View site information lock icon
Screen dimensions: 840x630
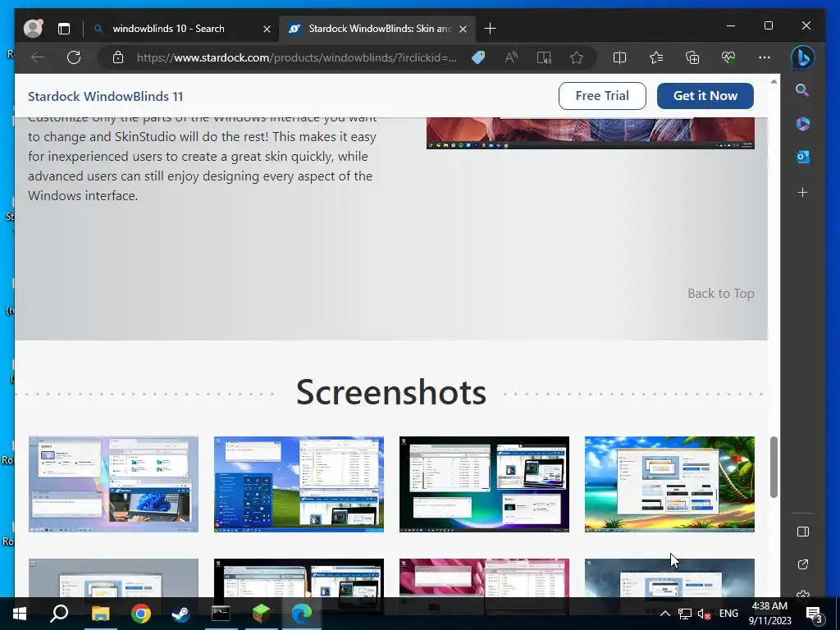(x=118, y=57)
